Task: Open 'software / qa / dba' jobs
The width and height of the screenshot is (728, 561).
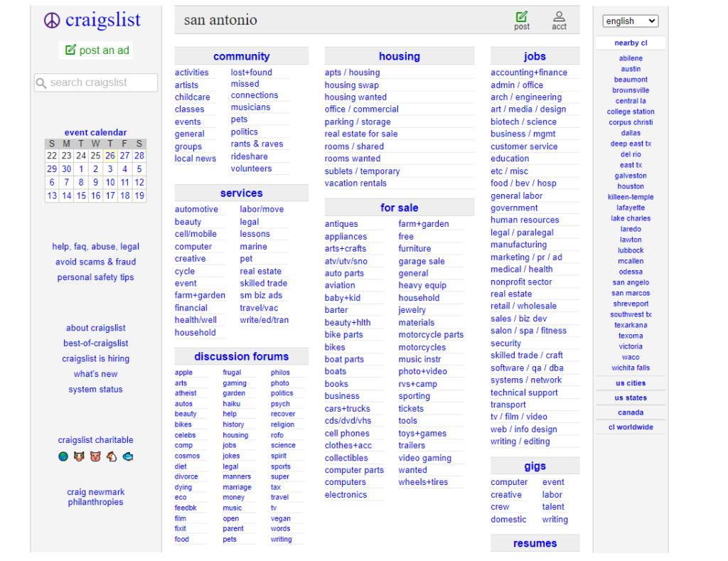Action: [x=527, y=368]
